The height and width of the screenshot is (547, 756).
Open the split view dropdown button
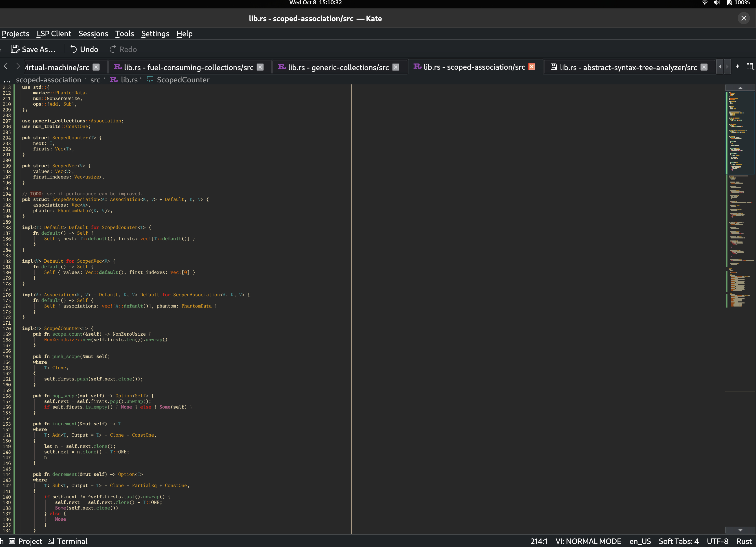click(750, 67)
